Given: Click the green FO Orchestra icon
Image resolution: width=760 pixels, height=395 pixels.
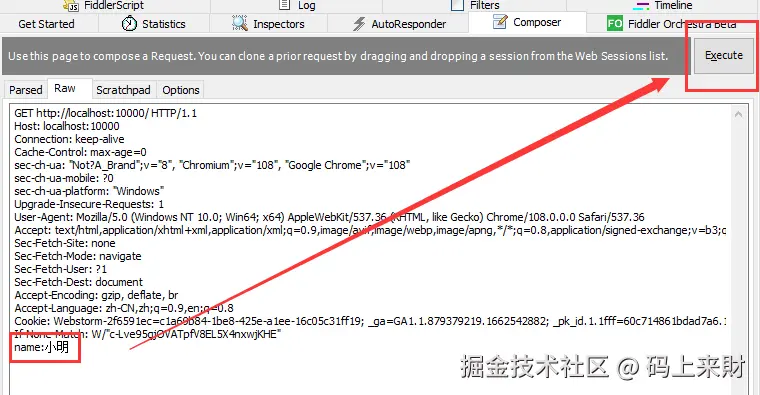Looking at the screenshot, I should (x=615, y=23).
